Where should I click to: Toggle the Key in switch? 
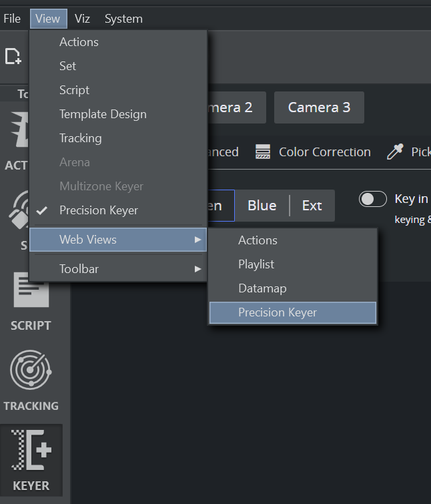coord(373,199)
